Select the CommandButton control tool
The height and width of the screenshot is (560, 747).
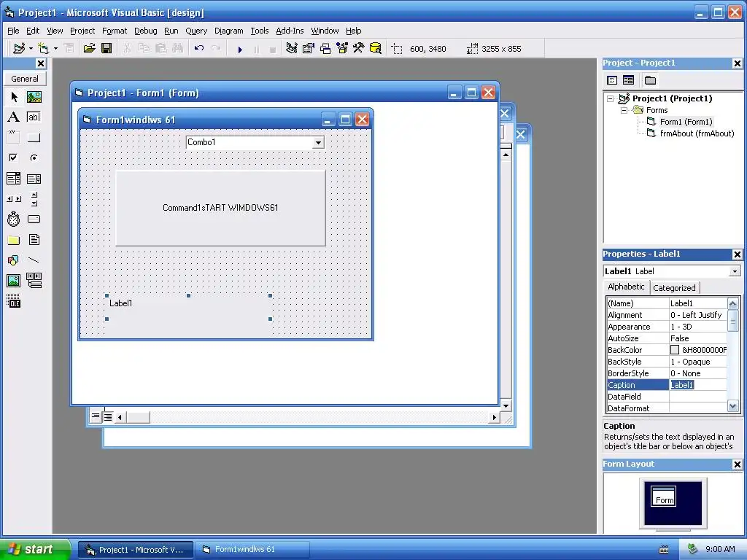tap(34, 138)
